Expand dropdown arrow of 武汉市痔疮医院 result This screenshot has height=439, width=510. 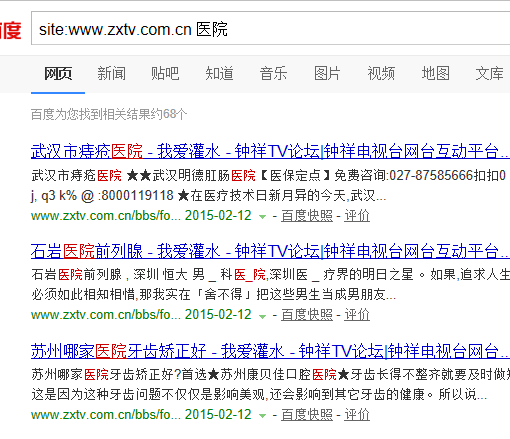[x=263, y=217]
